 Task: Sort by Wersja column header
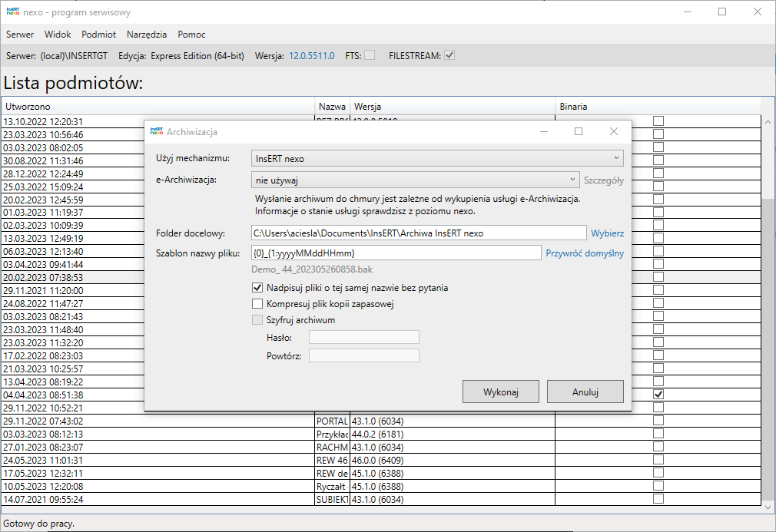click(x=453, y=106)
